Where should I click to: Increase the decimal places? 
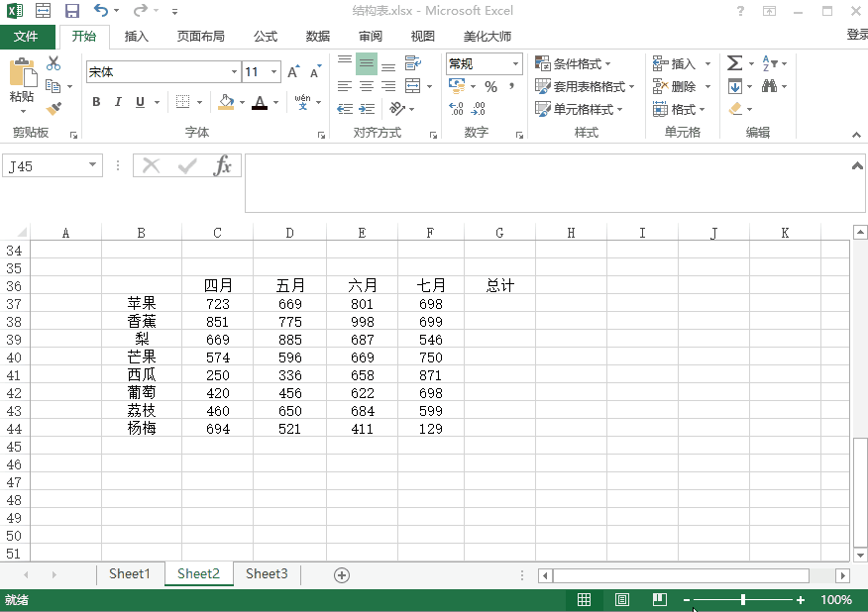pyautogui.click(x=456, y=109)
